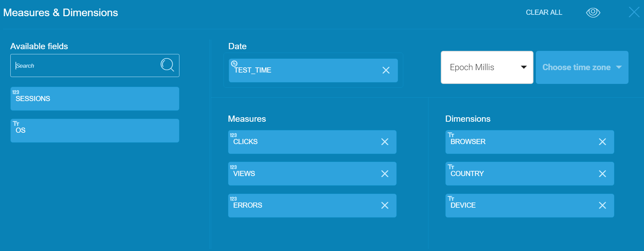The height and width of the screenshot is (251, 644).
Task: Open the Epoch Millis format dropdown
Action: (486, 67)
